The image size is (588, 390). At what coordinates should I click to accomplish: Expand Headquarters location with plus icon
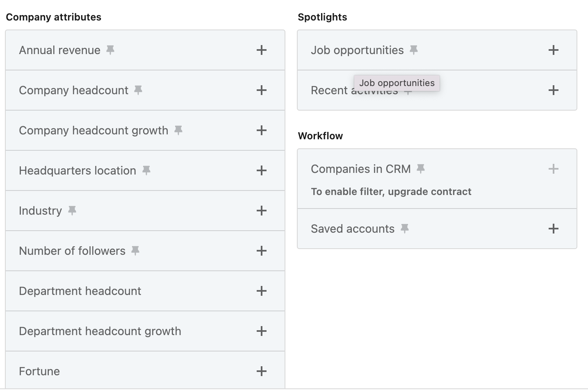pyautogui.click(x=262, y=170)
